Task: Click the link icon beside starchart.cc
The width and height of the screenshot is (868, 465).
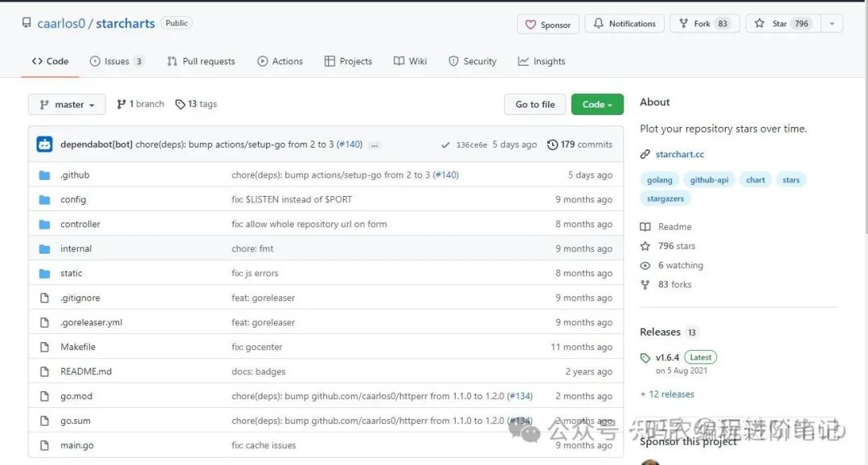Action: tap(645, 154)
